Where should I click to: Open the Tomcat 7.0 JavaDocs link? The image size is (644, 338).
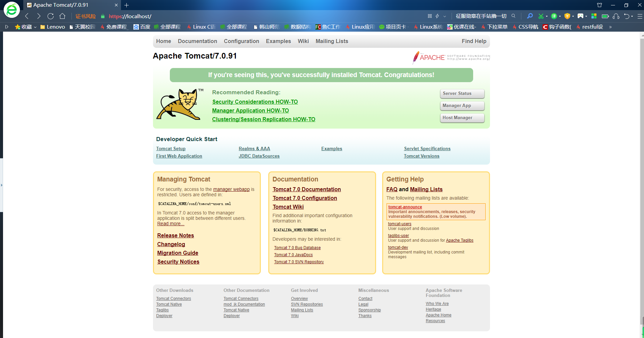coord(293,255)
